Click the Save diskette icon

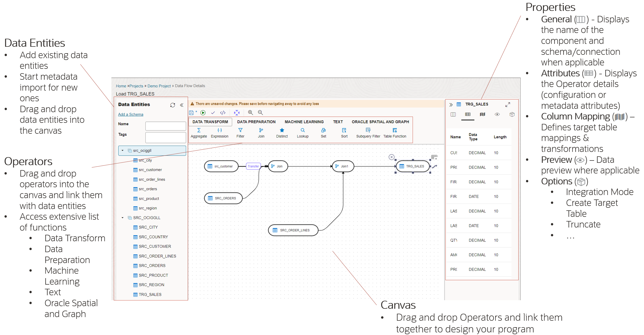click(x=191, y=113)
